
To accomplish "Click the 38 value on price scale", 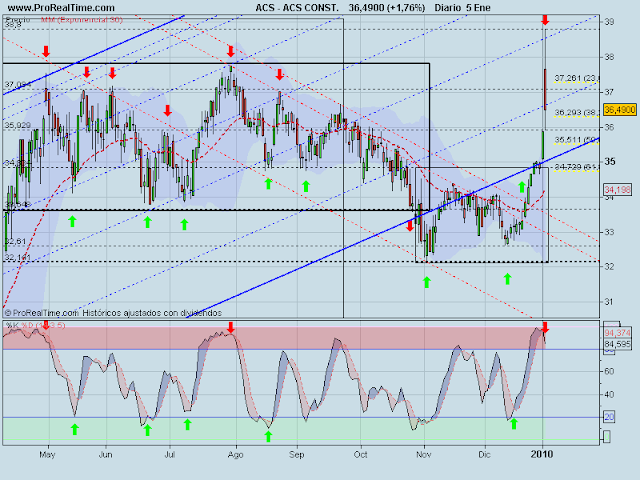I will (609, 57).
